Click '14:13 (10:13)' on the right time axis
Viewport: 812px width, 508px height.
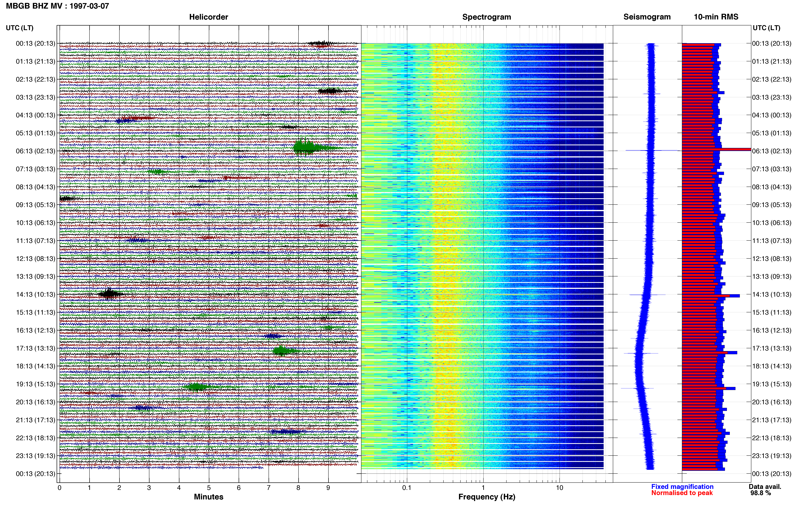click(x=772, y=294)
